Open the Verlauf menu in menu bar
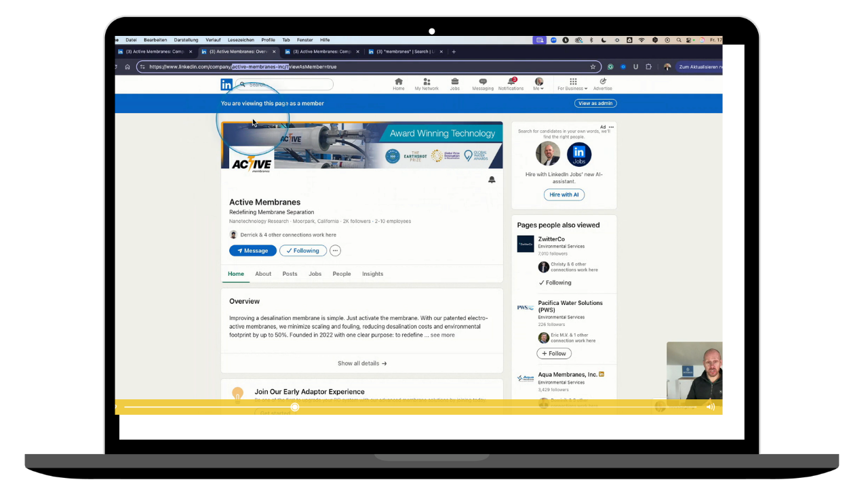The width and height of the screenshot is (868, 488). [x=214, y=40]
